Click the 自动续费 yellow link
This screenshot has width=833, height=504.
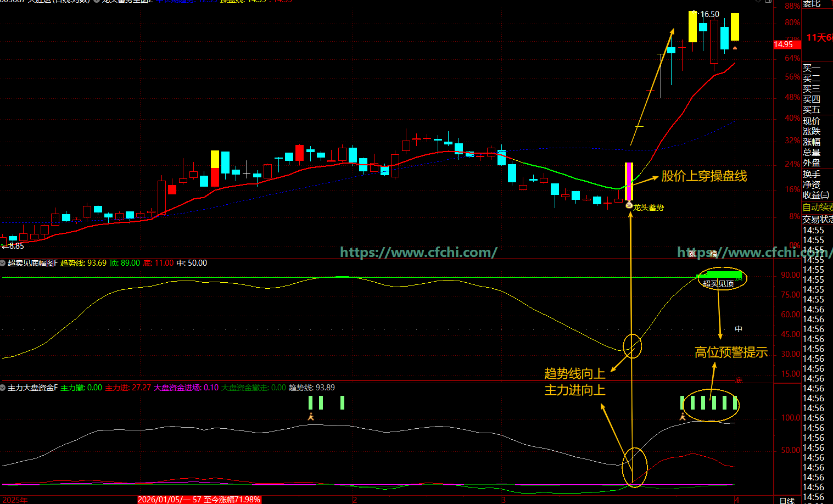[x=818, y=207]
